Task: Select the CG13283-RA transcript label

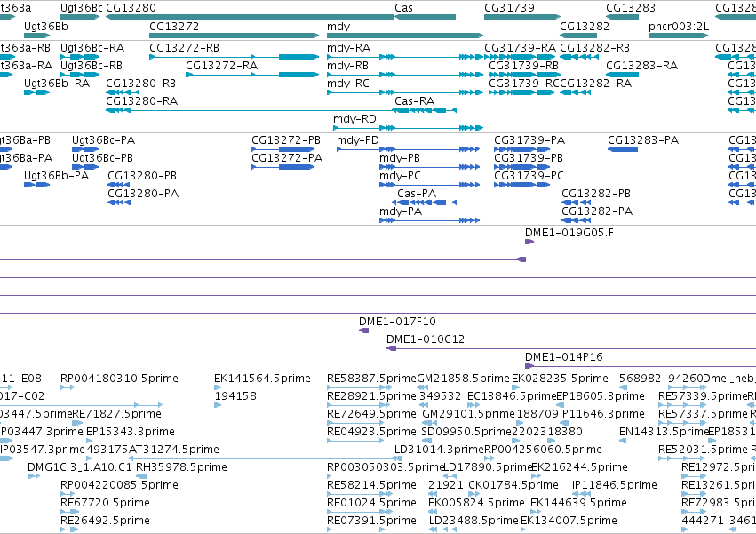Action: (641, 66)
